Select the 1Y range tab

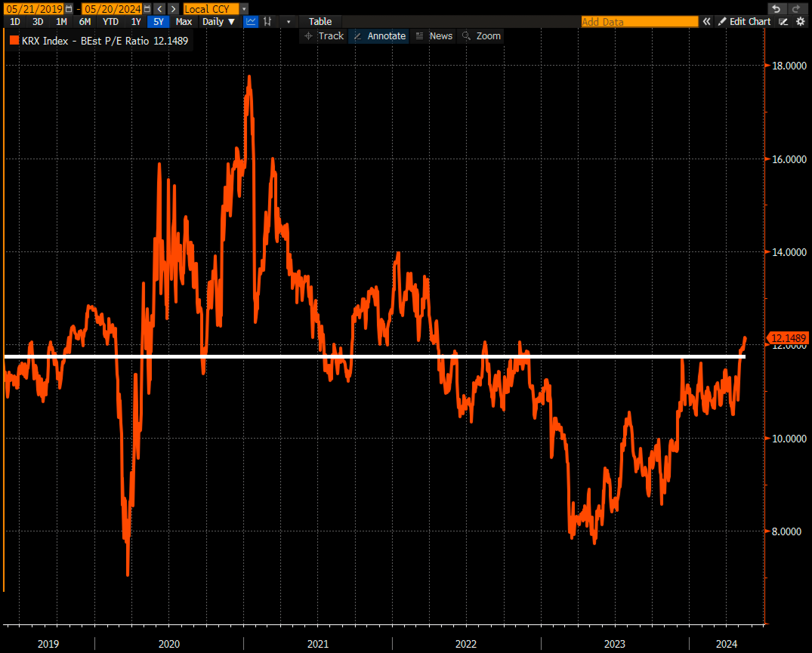coord(136,22)
